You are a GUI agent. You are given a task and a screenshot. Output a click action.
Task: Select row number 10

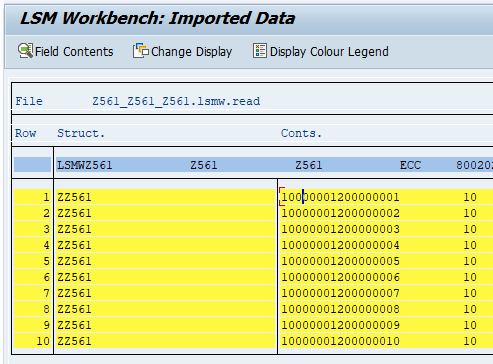(43, 341)
